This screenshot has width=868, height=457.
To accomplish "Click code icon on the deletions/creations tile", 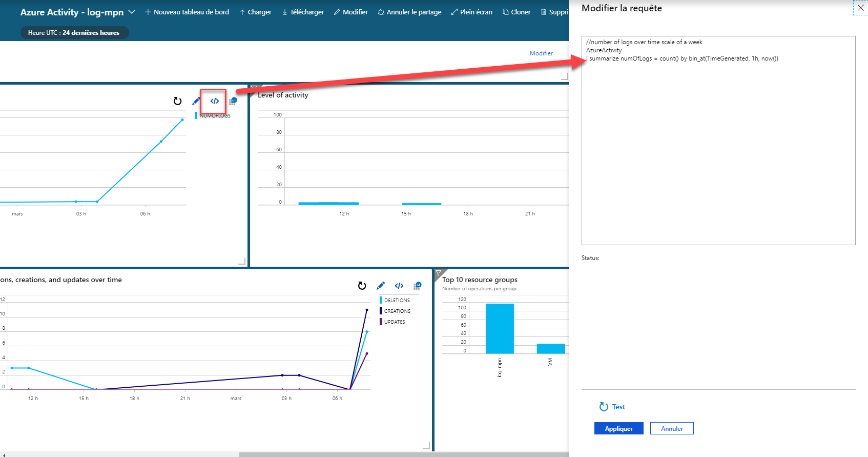I will [399, 286].
